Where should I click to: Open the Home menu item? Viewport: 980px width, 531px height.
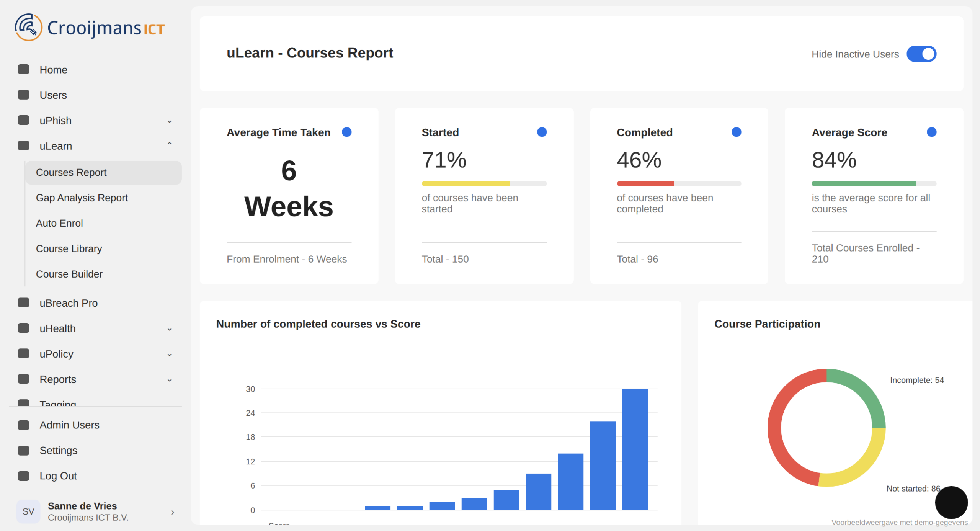pyautogui.click(x=95, y=70)
